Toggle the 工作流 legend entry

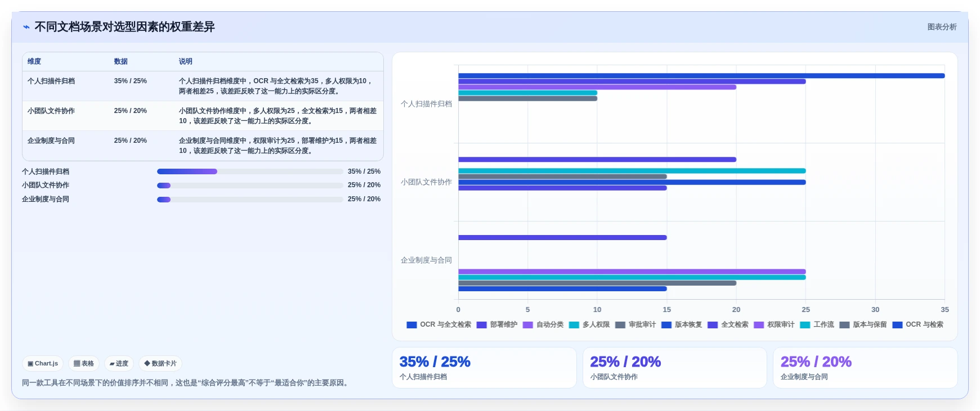click(817, 325)
